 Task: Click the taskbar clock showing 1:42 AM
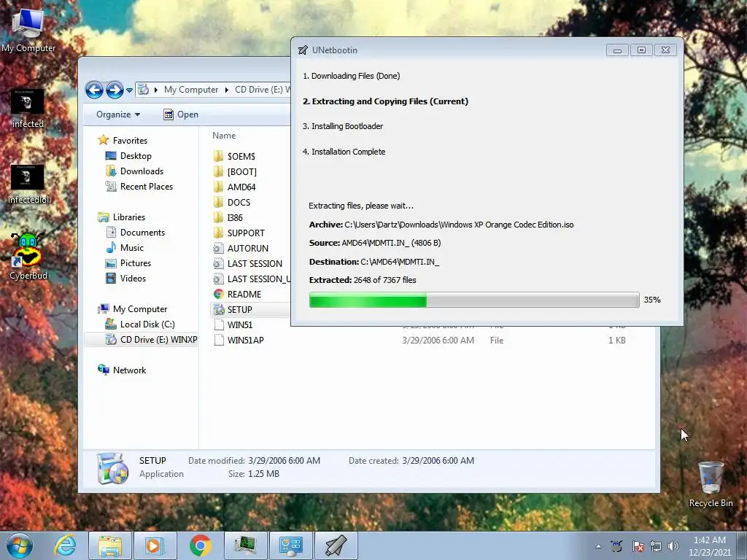pos(709,545)
